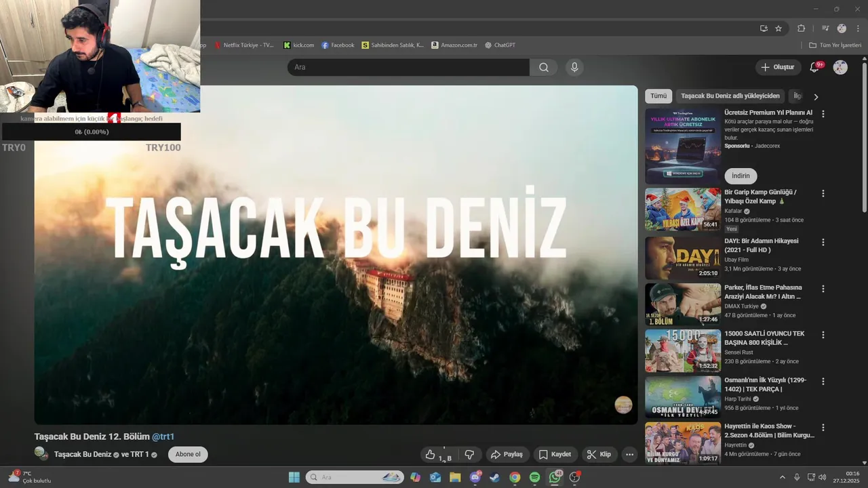Open the @trt1 link in the video title
868x488 pixels.
pyautogui.click(x=163, y=436)
